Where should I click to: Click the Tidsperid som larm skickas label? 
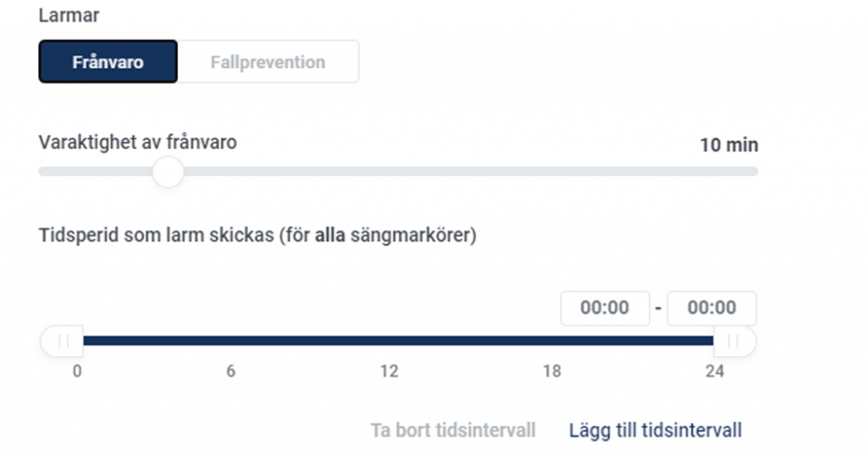(x=258, y=236)
